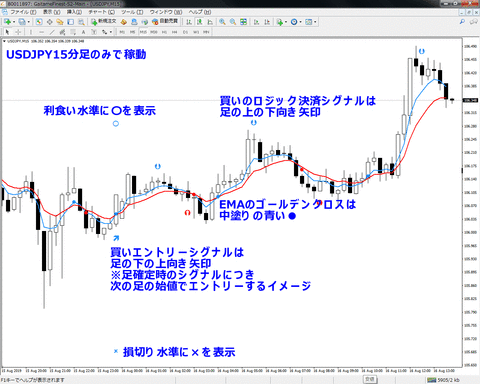
Task: Open the ヘルプ menu
Action: click(x=200, y=12)
